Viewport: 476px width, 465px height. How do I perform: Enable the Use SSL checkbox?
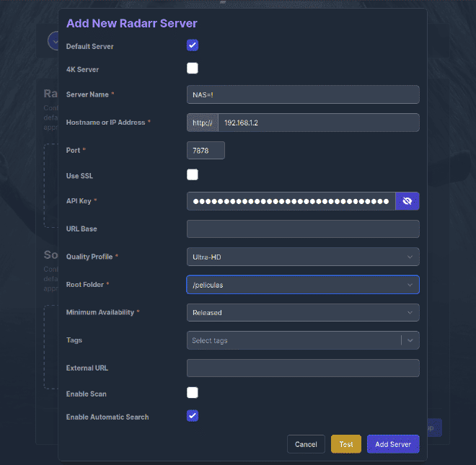click(193, 174)
